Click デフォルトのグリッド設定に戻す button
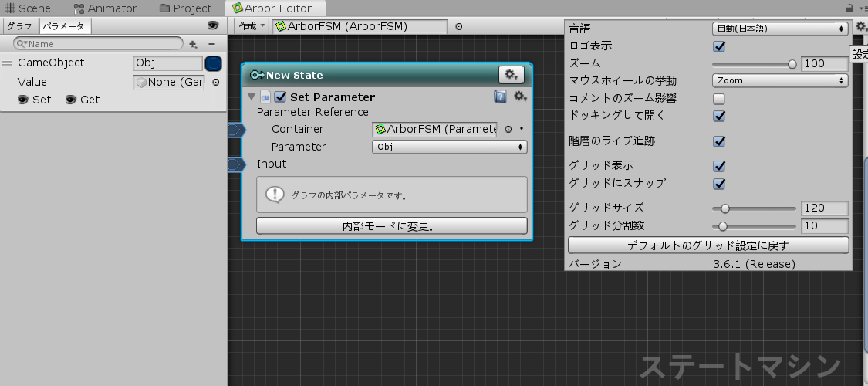Screen dimensions: 868x386 (x=708, y=245)
